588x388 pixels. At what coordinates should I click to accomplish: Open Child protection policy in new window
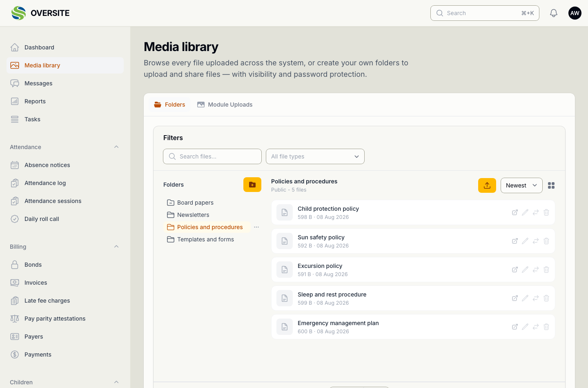coord(515,212)
